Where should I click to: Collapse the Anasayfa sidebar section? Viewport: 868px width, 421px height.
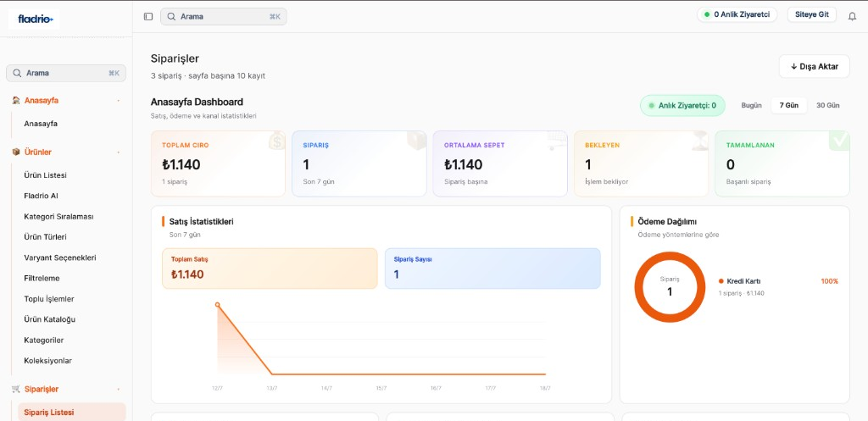click(x=118, y=101)
